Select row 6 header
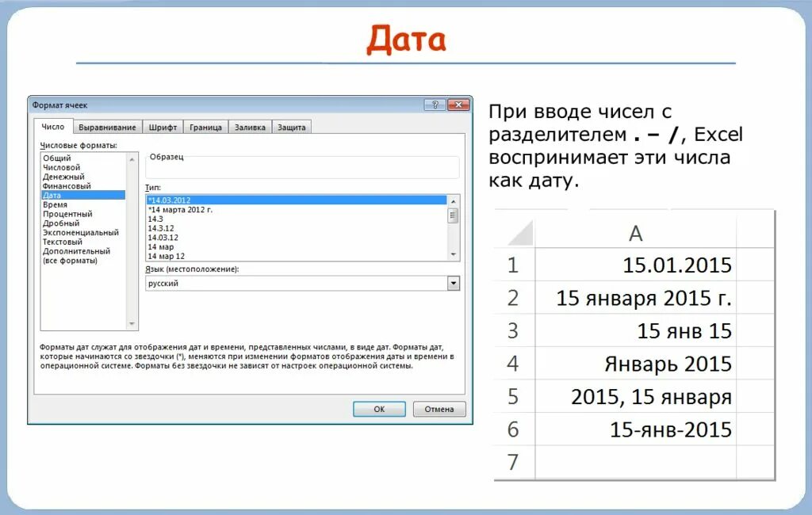812x515 pixels. coord(513,429)
